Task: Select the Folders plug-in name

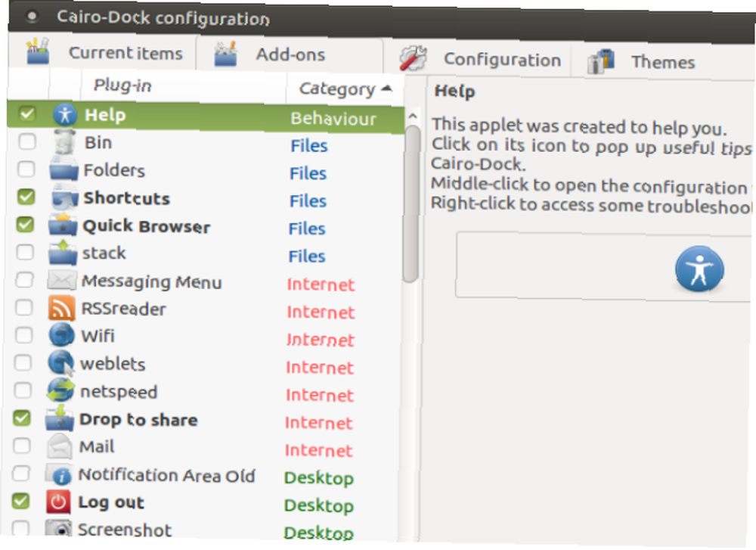Action: 114,170
